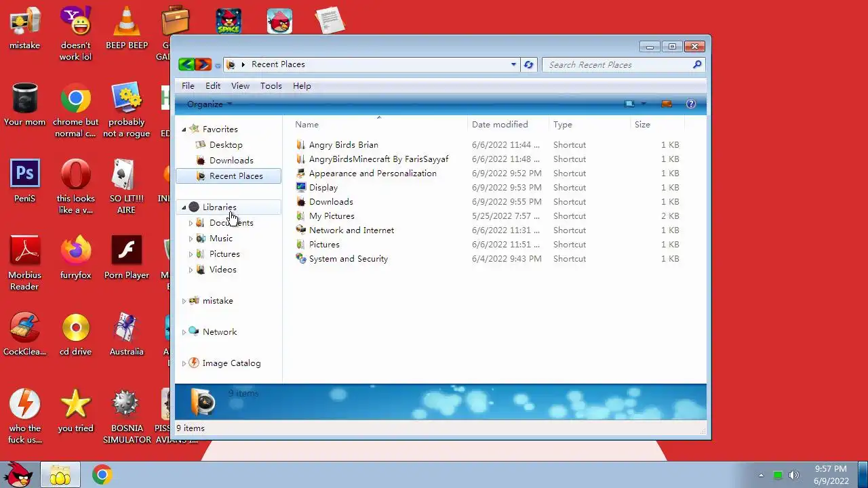
Task: Open the view options dropdown arrow
Action: pyautogui.click(x=643, y=104)
